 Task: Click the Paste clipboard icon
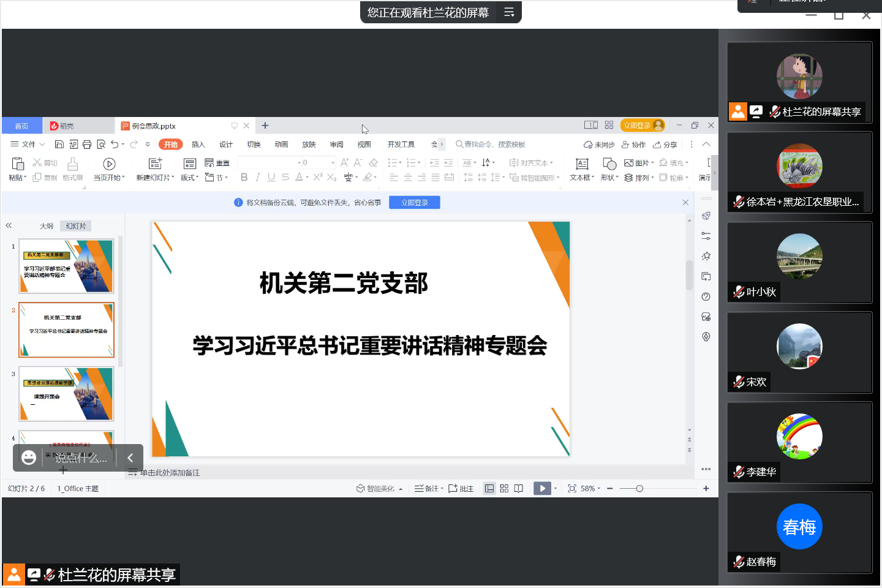tap(18, 164)
